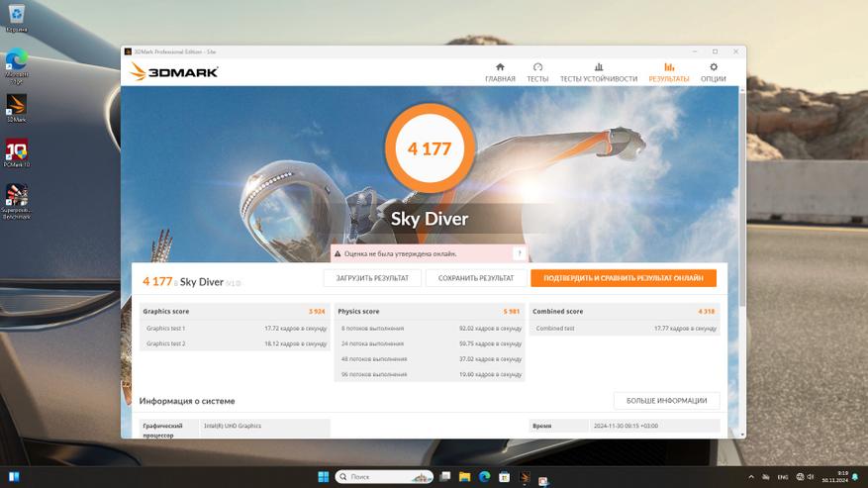Image resolution: width=868 pixels, height=488 pixels.
Task: Open Microsoft Store from the taskbar
Action: click(x=505, y=476)
